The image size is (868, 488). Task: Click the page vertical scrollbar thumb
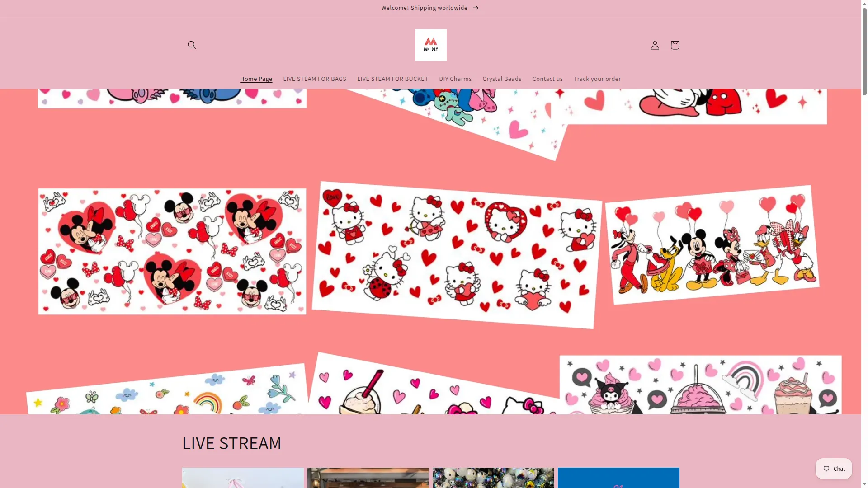(x=864, y=51)
